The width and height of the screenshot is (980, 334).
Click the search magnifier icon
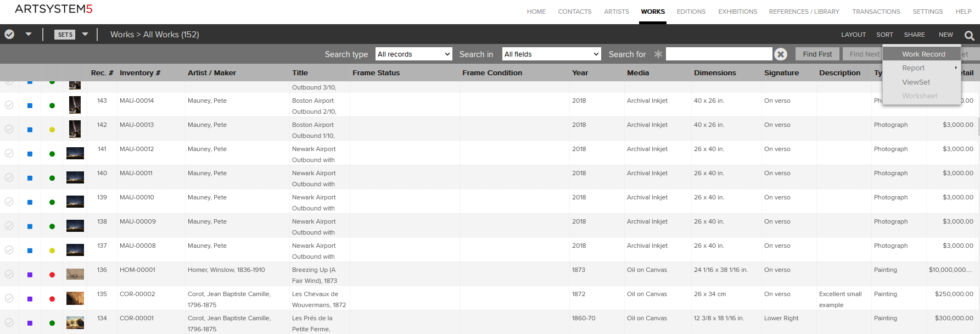(970, 35)
